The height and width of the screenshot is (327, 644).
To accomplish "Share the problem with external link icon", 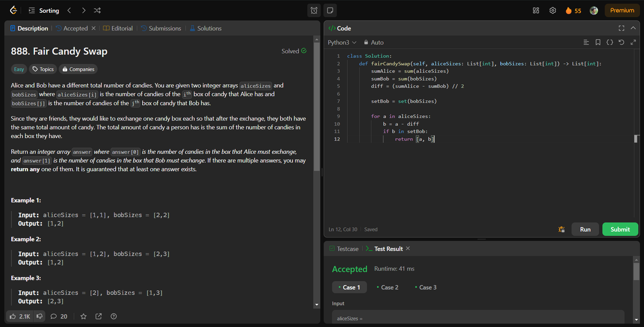I will click(x=99, y=316).
